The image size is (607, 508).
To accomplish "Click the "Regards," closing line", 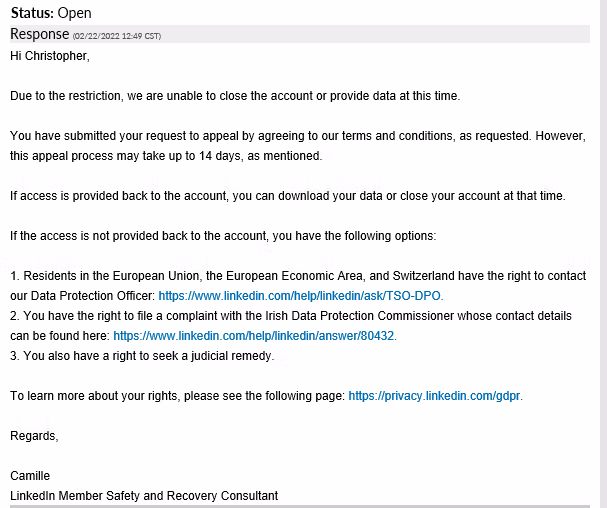I will coord(34,436).
